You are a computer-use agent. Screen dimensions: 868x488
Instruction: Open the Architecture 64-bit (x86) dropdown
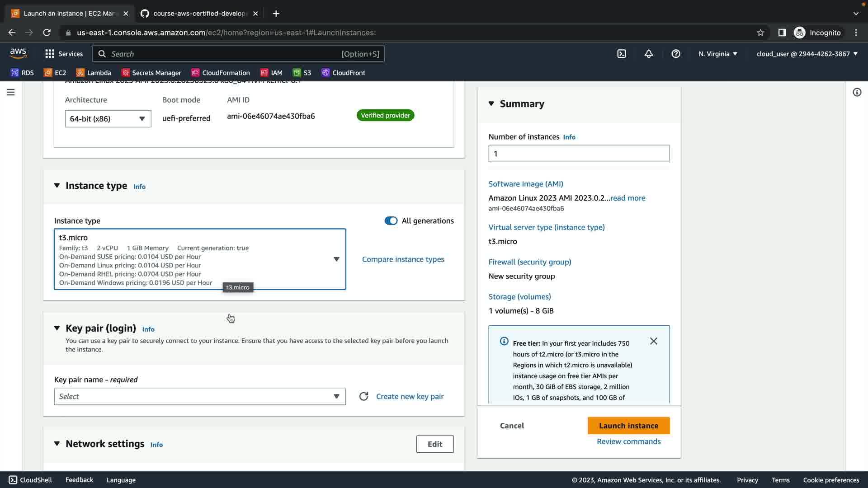108,119
